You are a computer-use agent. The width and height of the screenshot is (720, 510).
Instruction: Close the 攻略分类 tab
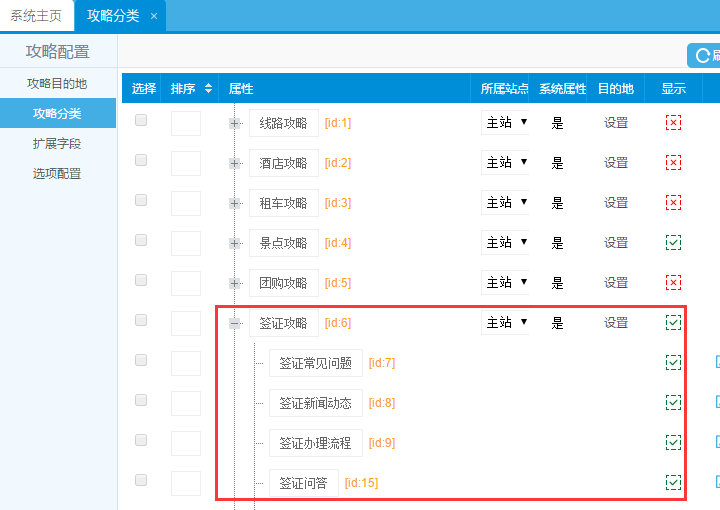click(x=153, y=16)
